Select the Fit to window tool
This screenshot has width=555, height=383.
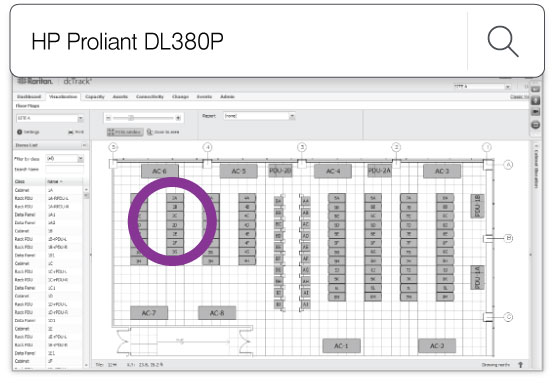coord(125,132)
